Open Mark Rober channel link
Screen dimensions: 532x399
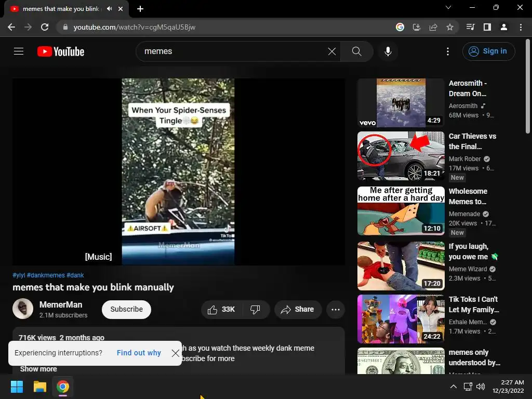(x=464, y=159)
